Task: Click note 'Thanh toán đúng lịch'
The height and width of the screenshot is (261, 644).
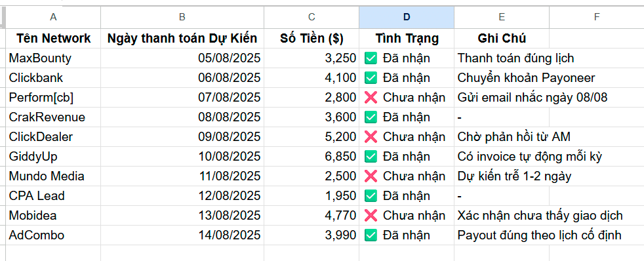Action: [515, 58]
